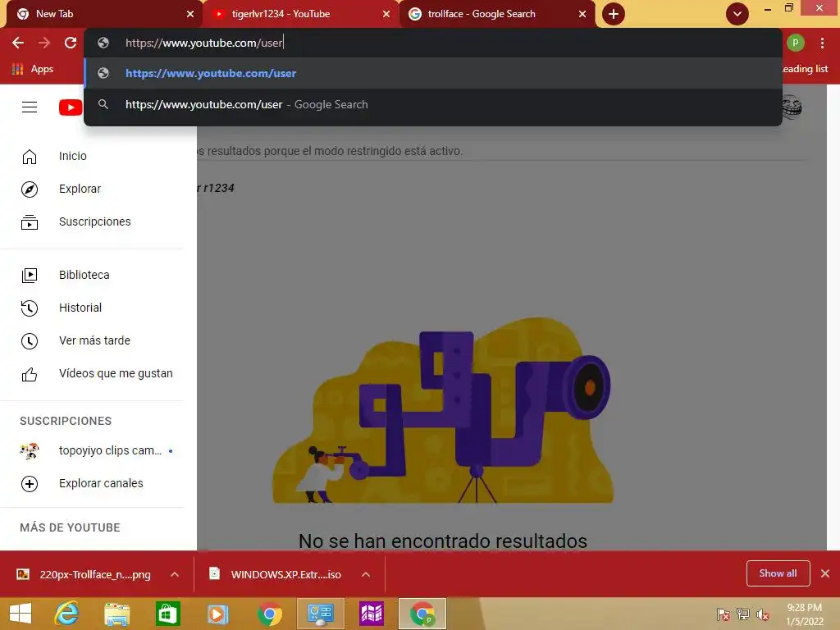
Task: Click the network tray icon
Action: pos(743,614)
